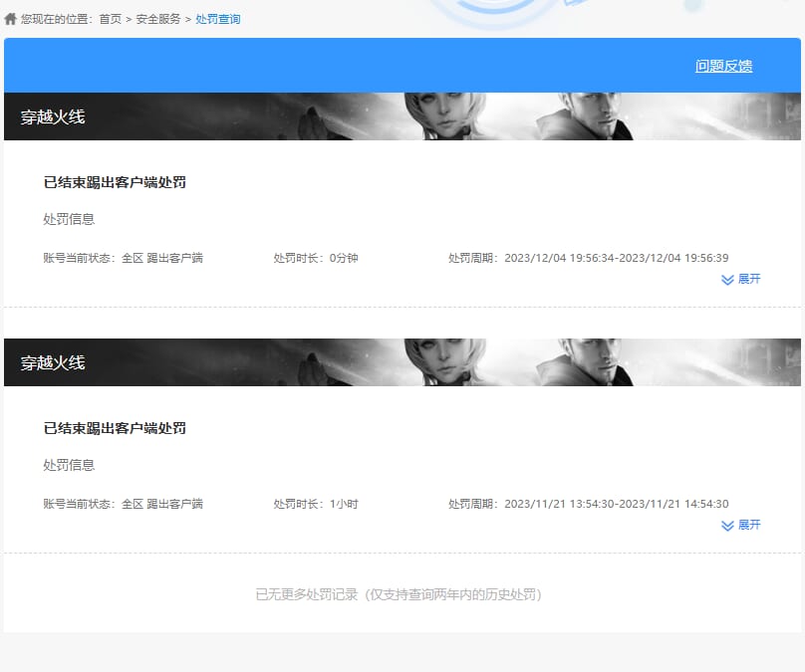Click the 已无更多处罚记录 footer notice
This screenshot has width=805, height=672.
coord(399,594)
